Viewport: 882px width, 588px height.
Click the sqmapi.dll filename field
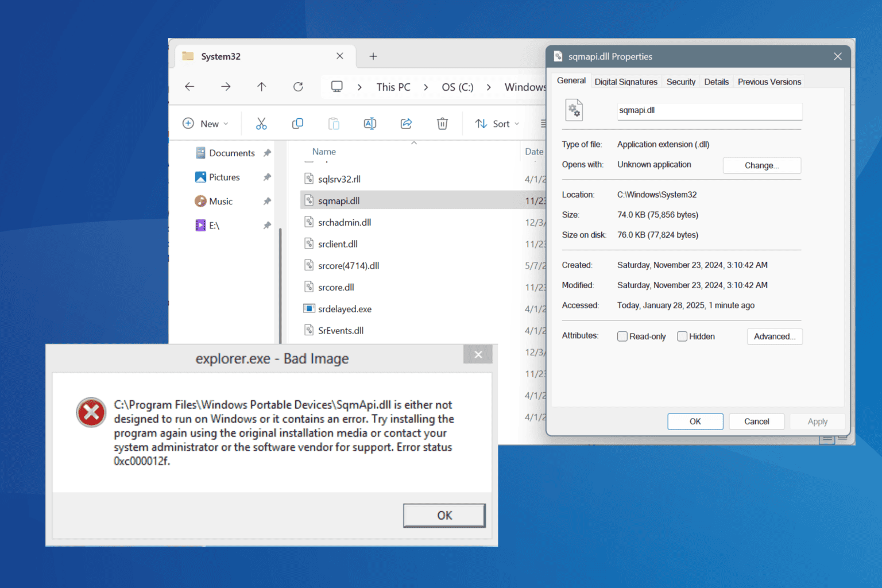pyautogui.click(x=710, y=111)
